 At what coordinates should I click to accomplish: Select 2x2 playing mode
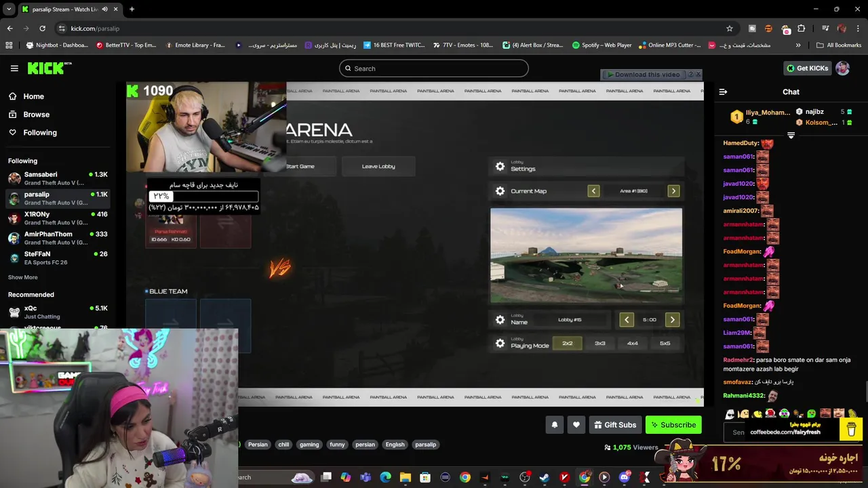point(568,344)
